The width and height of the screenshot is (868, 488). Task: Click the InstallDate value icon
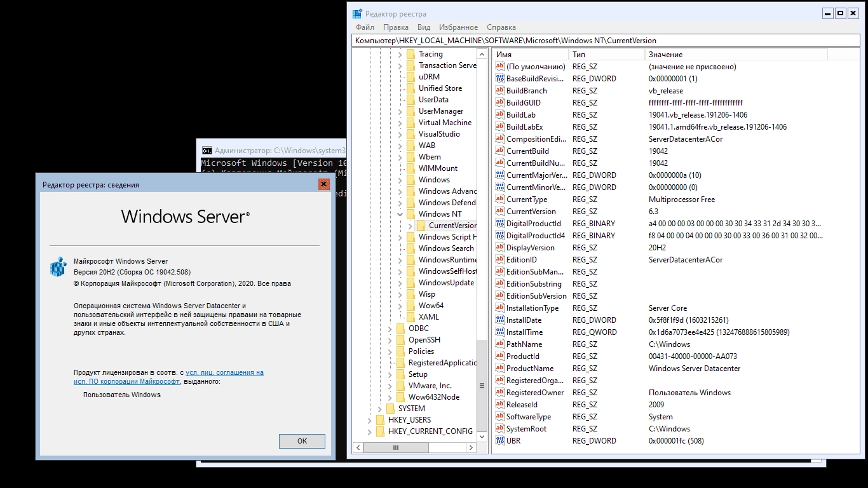click(x=500, y=320)
